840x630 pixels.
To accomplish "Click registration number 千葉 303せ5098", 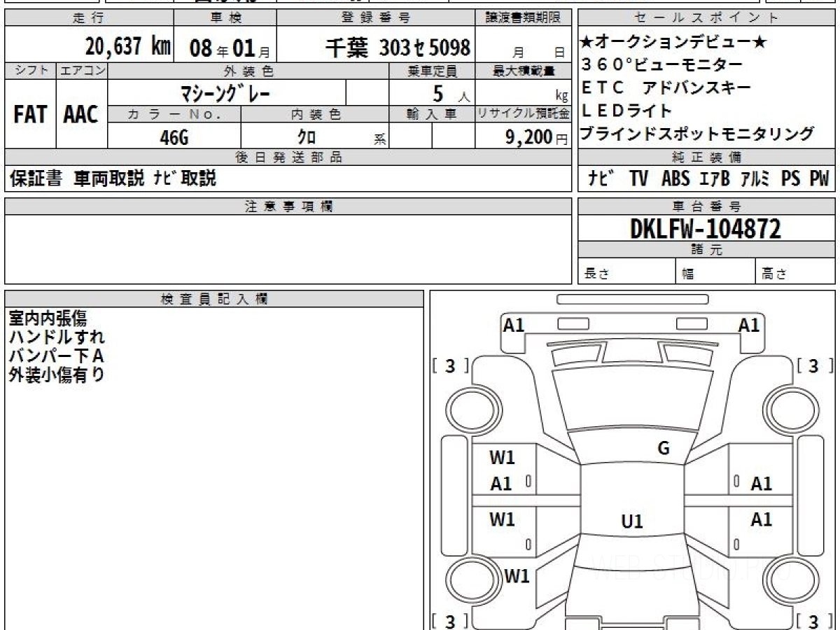I will coord(398,48).
